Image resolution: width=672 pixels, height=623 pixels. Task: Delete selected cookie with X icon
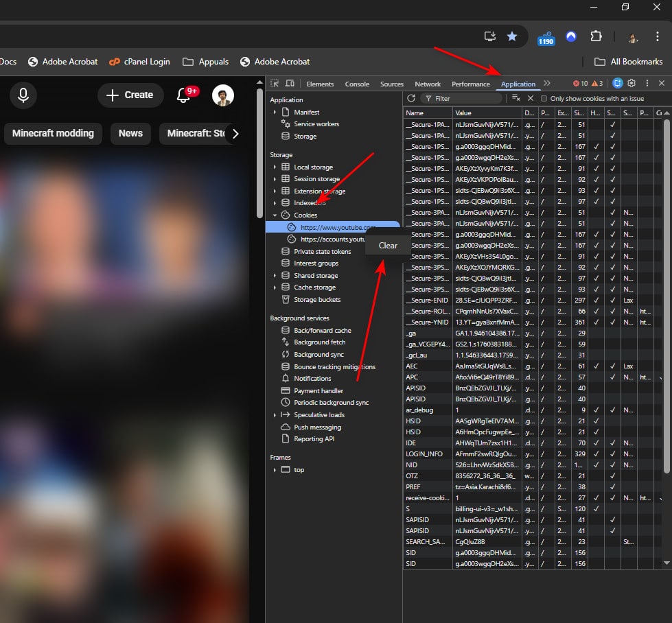click(x=530, y=98)
